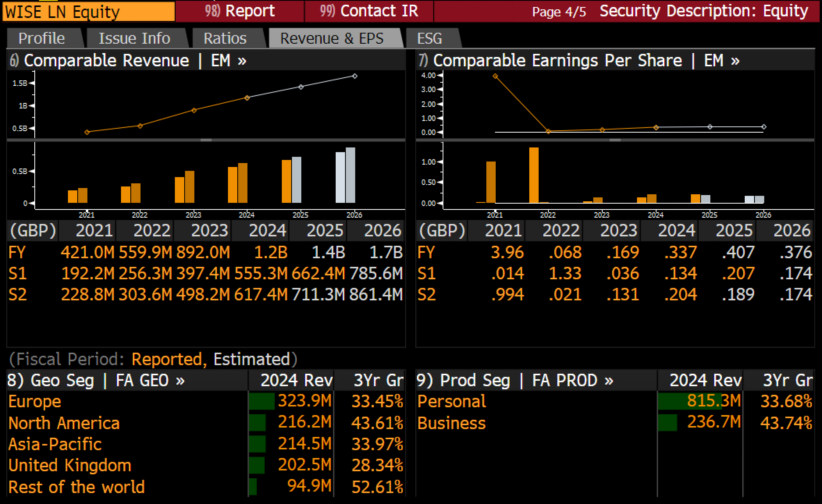The width and height of the screenshot is (822, 504).
Task: Select the Rest of the world segment row
Action: point(206,487)
